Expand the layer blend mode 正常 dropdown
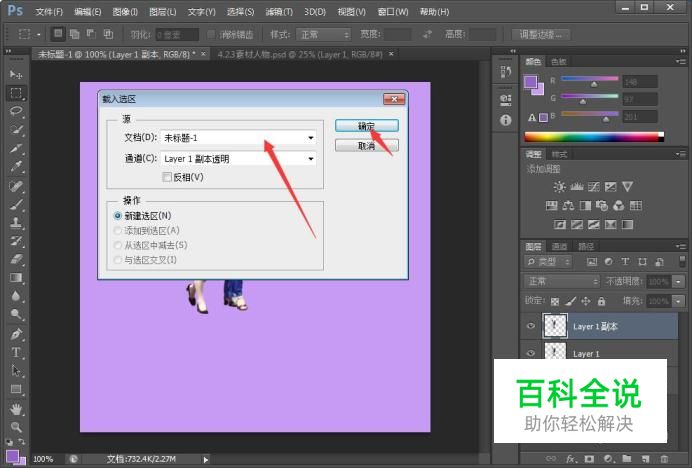Viewport: 692px width, 468px height. (x=562, y=282)
